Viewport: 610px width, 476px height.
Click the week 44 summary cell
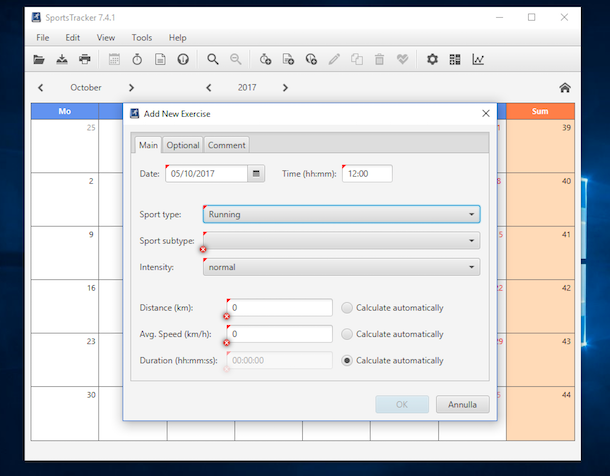[540, 413]
